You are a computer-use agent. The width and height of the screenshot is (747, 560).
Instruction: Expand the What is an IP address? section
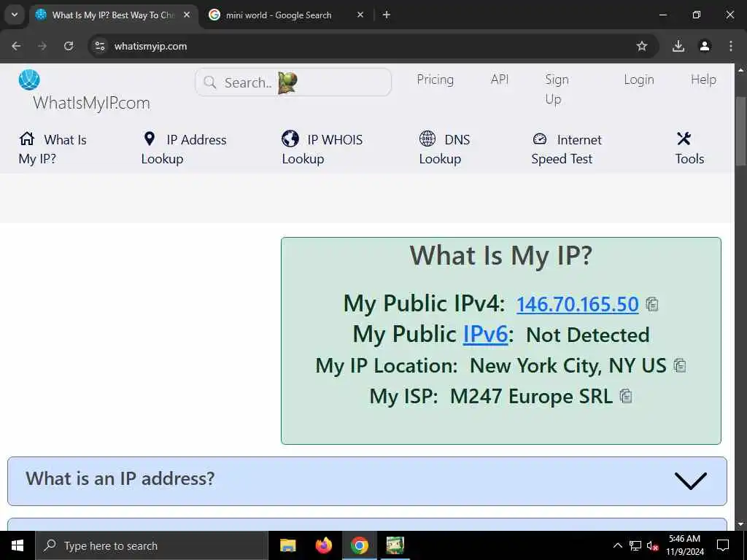367,481
